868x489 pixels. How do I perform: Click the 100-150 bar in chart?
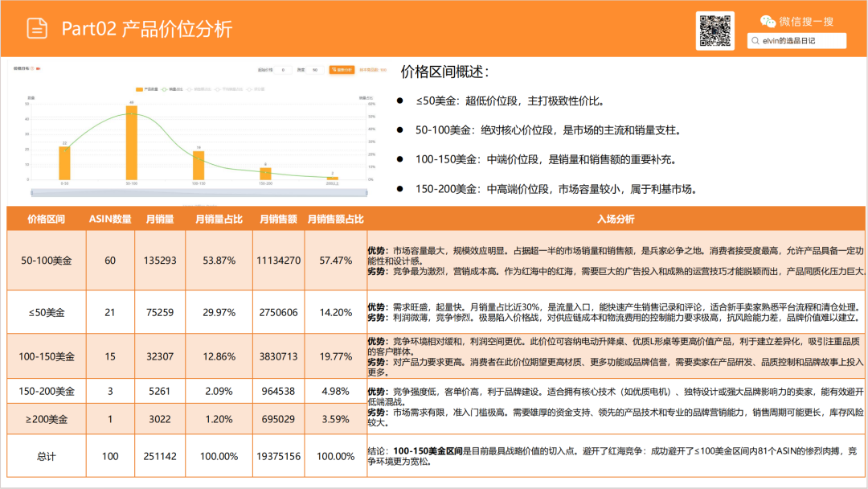click(x=198, y=165)
